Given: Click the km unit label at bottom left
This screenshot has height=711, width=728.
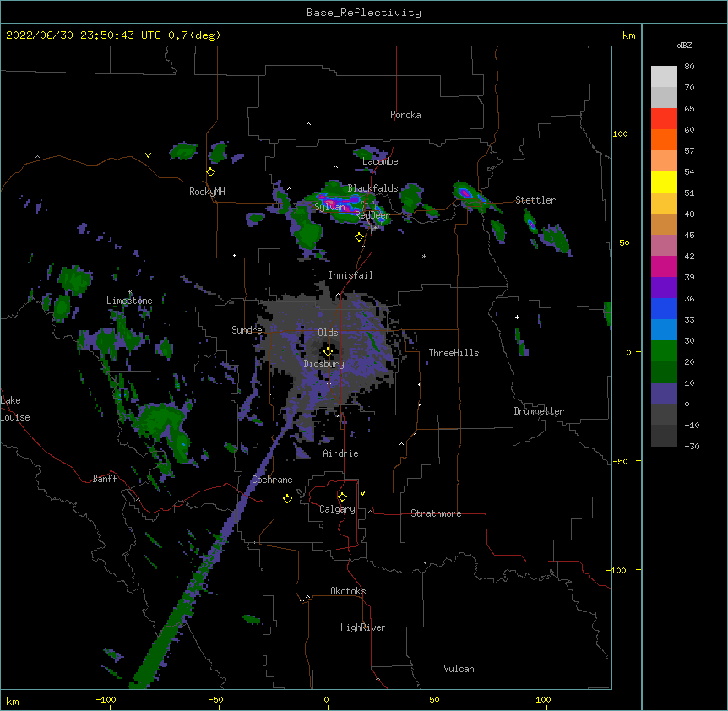Looking at the screenshot, I should coord(13,702).
